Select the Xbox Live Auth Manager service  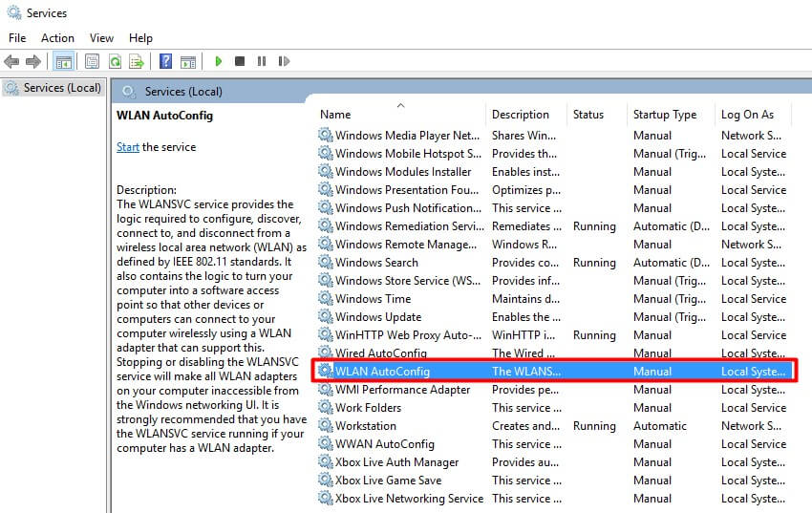point(553,461)
